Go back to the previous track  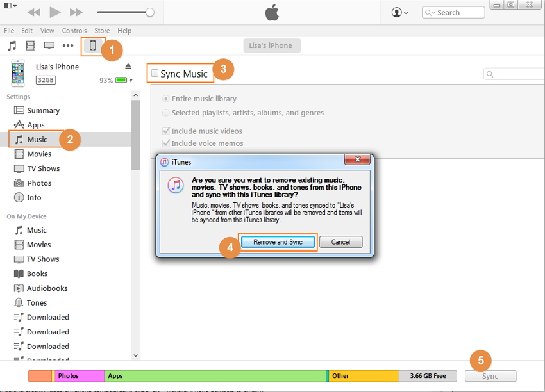pyautogui.click(x=34, y=12)
